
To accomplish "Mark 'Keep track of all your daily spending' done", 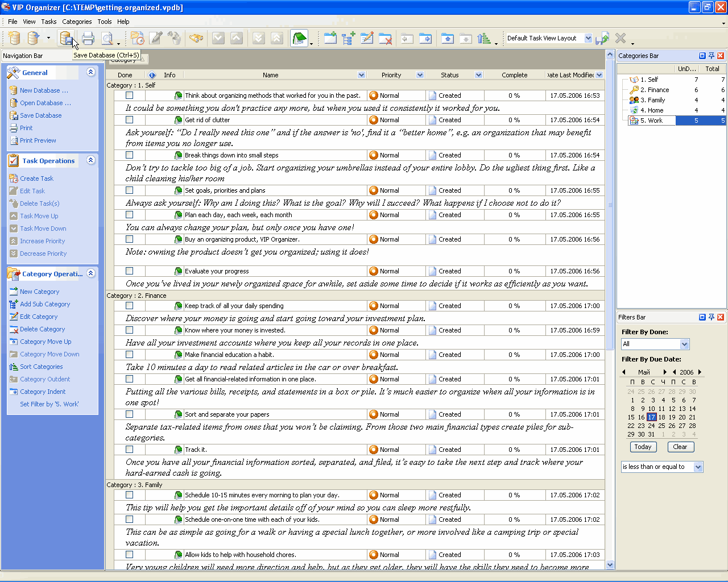I will [130, 306].
